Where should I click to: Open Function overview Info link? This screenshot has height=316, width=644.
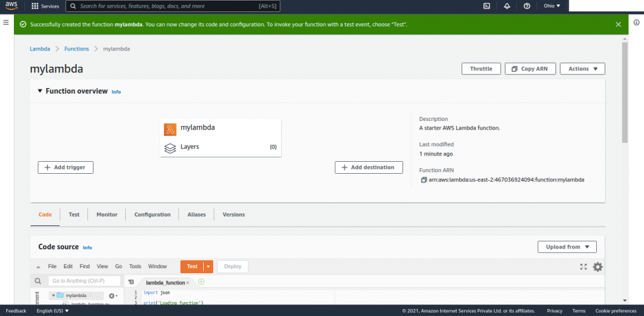point(116,92)
